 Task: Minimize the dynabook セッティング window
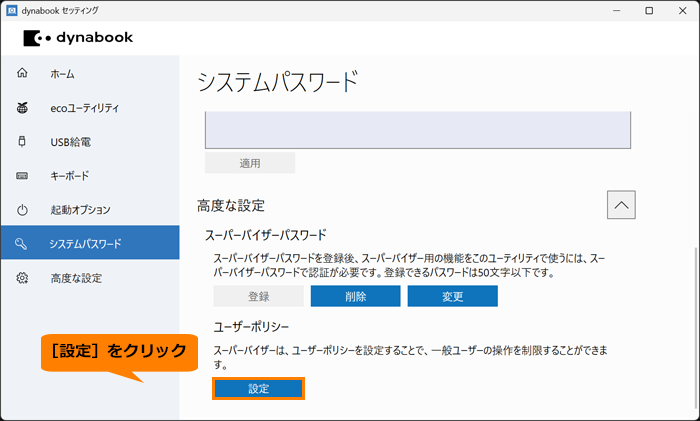617,10
